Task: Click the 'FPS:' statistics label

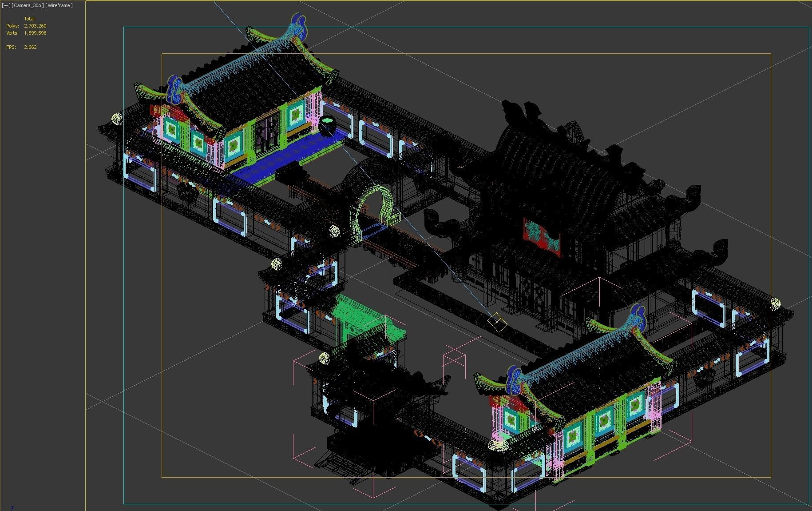Action: tap(11, 47)
